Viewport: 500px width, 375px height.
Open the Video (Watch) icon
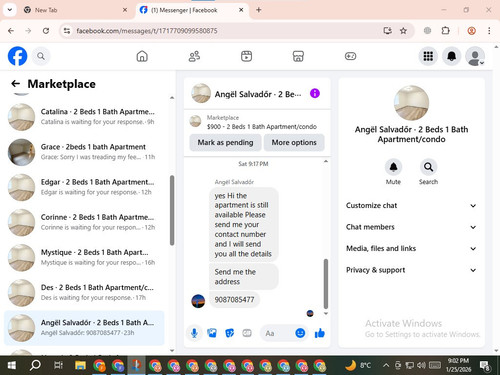(246, 56)
